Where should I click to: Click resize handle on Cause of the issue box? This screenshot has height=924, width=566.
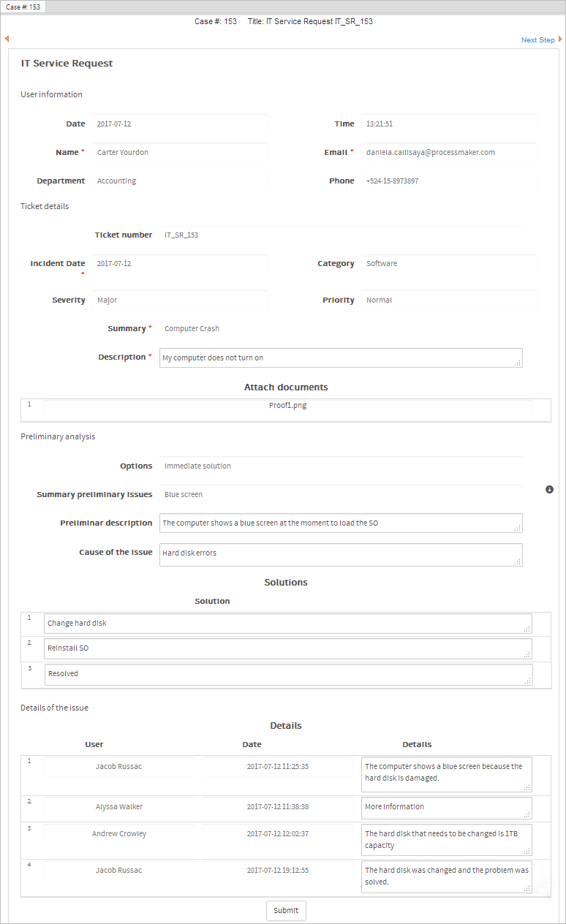pos(518,561)
